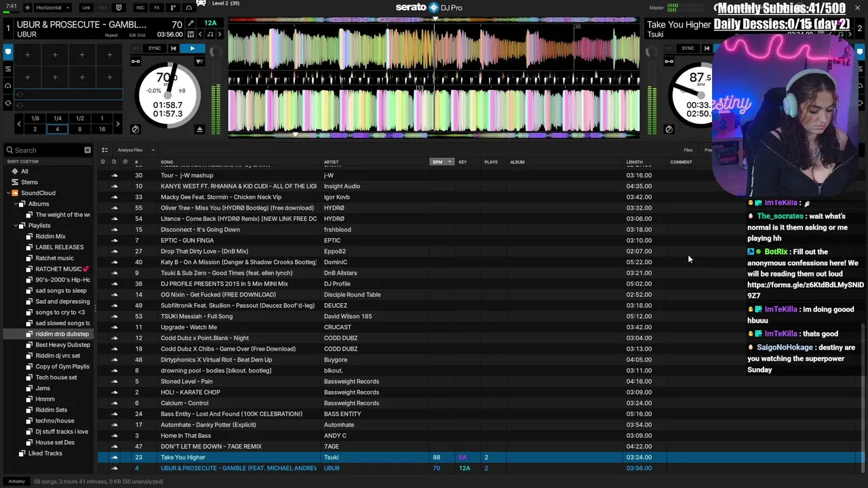Eject track from deck 1
The image size is (868, 488).
[199, 129]
